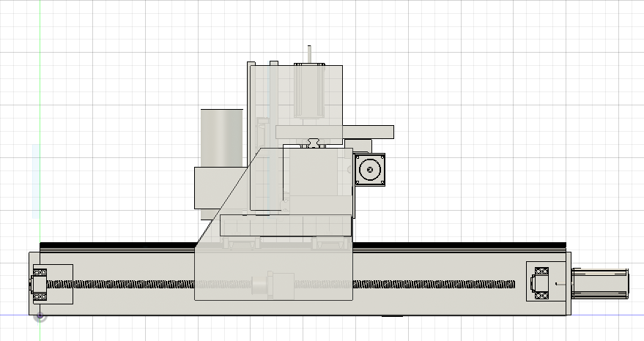
Task: Select the cylindrical spindle body on the left
Action: point(221,138)
